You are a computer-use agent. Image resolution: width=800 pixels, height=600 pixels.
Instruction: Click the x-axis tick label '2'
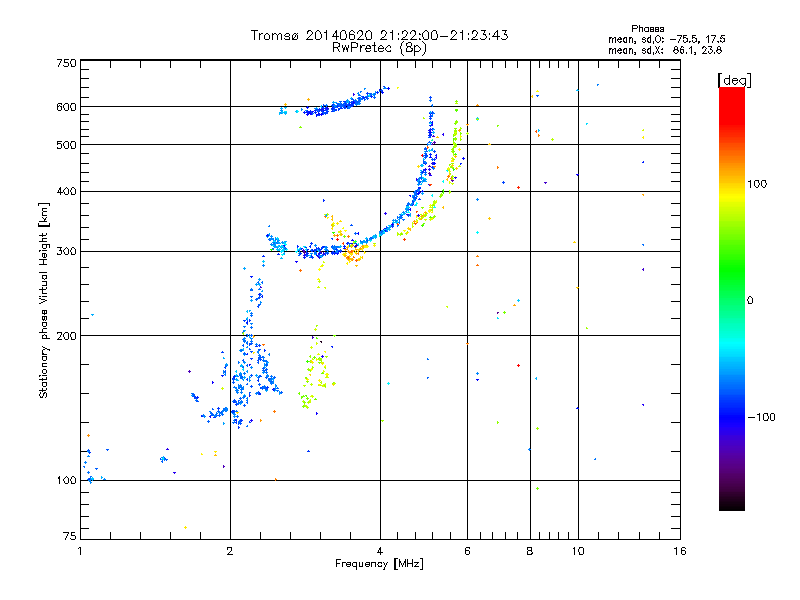tap(230, 551)
